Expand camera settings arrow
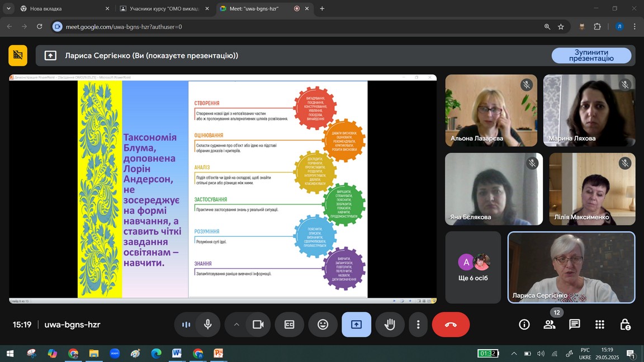The height and width of the screenshot is (362, 644). 236,325
